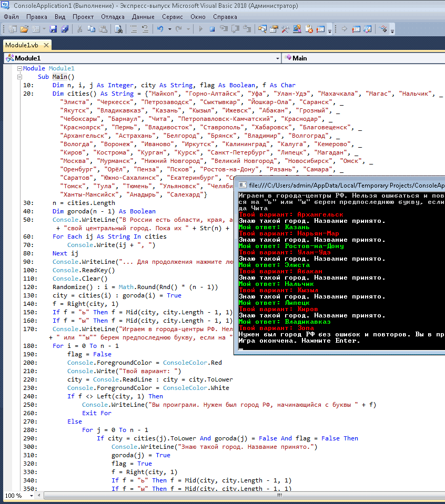Open the Toolbox hammer and wrench icon
This screenshot has width=445, height=504.
(x=286, y=29)
